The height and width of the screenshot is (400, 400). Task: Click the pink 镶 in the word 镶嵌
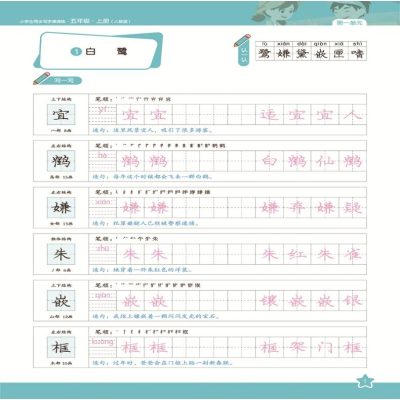[269, 301]
